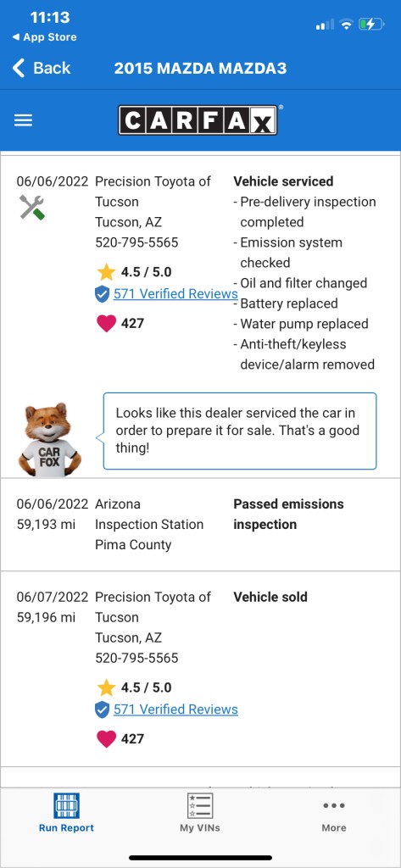Tap the gold star rating in service record

click(x=106, y=272)
